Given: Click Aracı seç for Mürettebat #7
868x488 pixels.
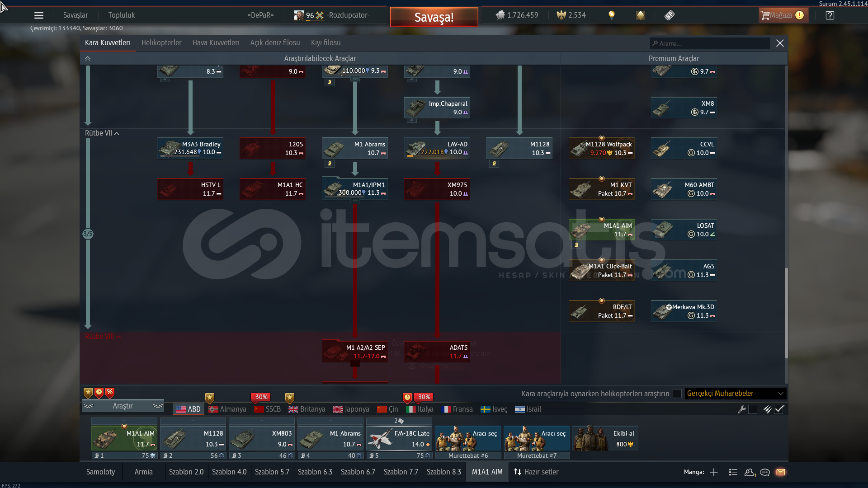Looking at the screenshot, I should point(537,438).
